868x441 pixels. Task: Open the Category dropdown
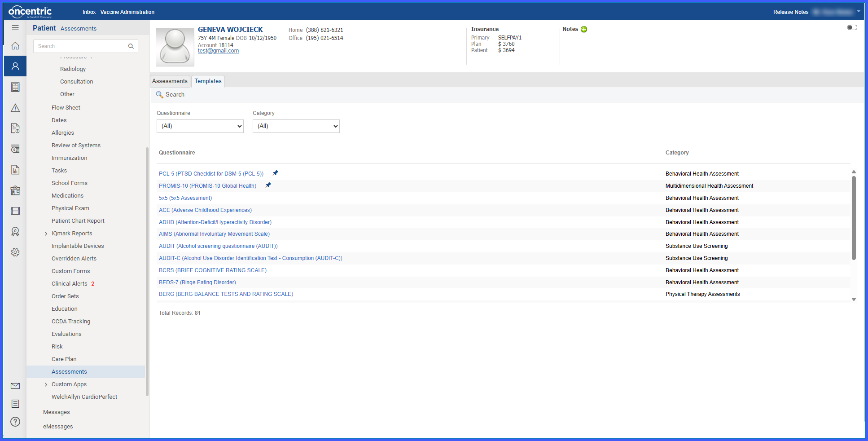pyautogui.click(x=296, y=126)
